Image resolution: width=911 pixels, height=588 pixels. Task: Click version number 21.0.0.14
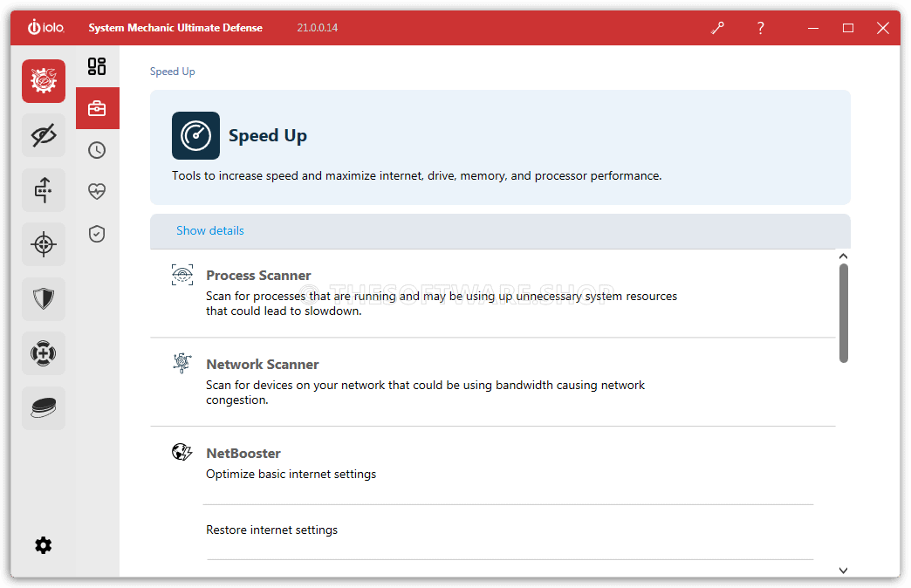click(318, 28)
